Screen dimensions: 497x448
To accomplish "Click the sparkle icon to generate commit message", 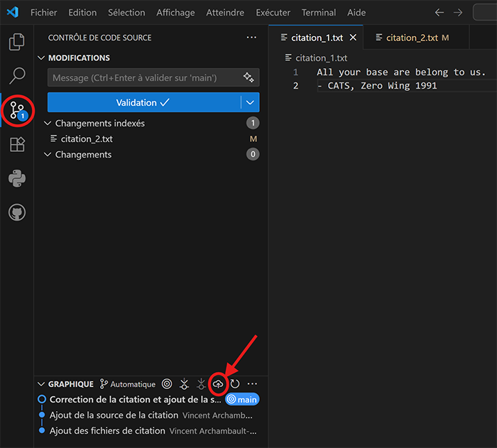I will 248,77.
